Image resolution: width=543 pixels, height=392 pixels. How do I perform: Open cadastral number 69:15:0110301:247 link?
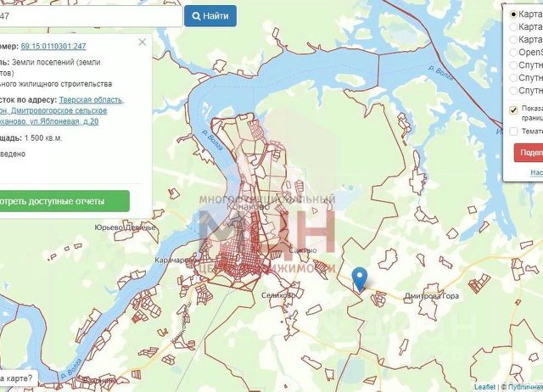53,46
